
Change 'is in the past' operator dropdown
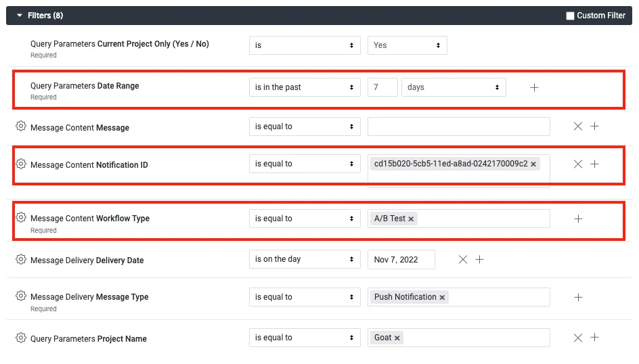pos(305,87)
